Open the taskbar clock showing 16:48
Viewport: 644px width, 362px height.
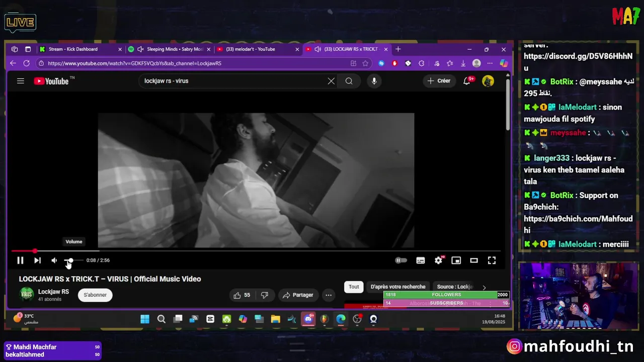pos(493,319)
